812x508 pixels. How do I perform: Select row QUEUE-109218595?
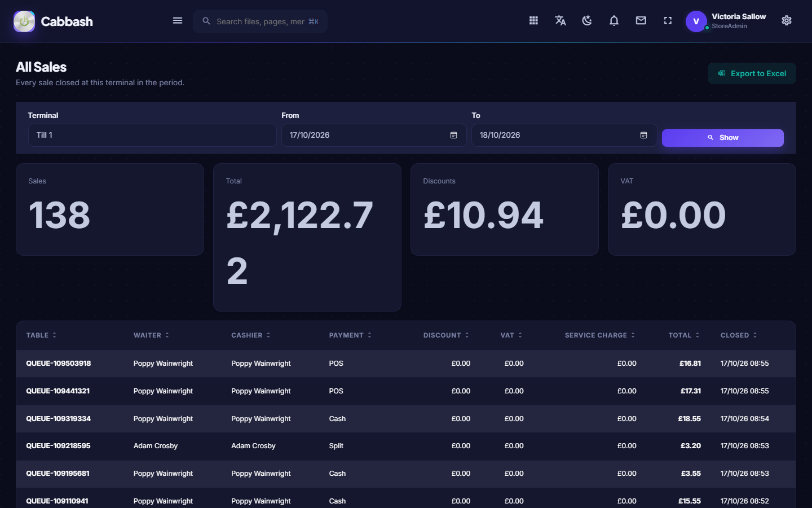point(406,446)
